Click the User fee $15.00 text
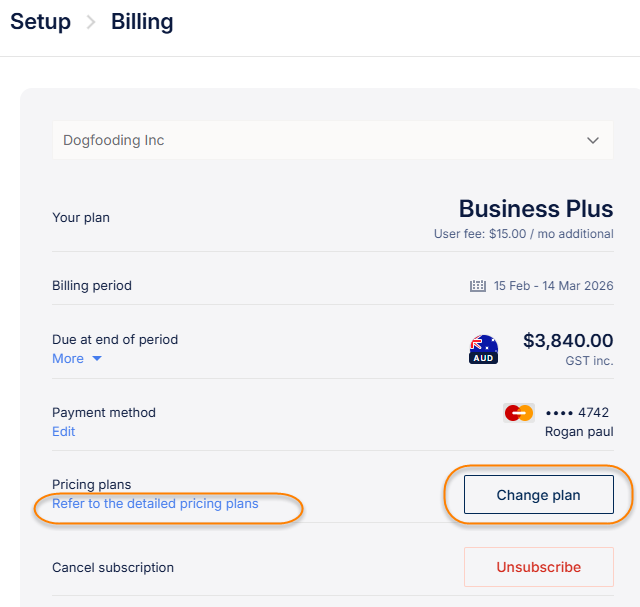Viewport: 640px width, 607px height. coord(523,234)
